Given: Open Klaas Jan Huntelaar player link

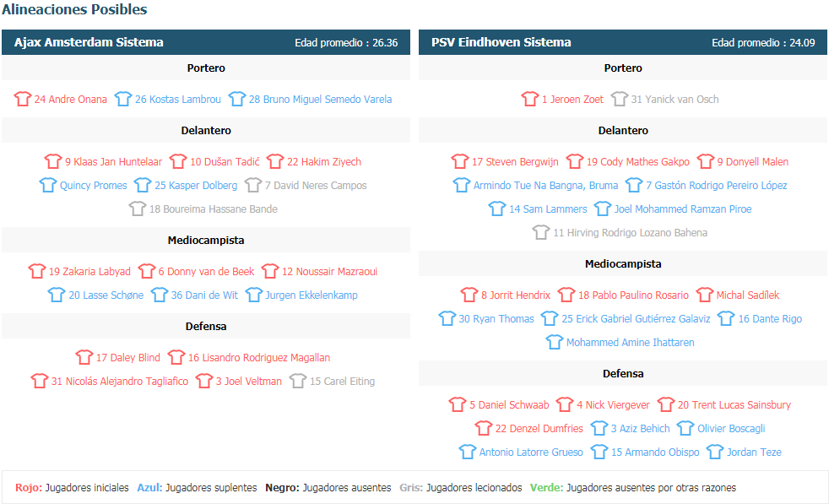Looking at the screenshot, I should pyautogui.click(x=113, y=162).
